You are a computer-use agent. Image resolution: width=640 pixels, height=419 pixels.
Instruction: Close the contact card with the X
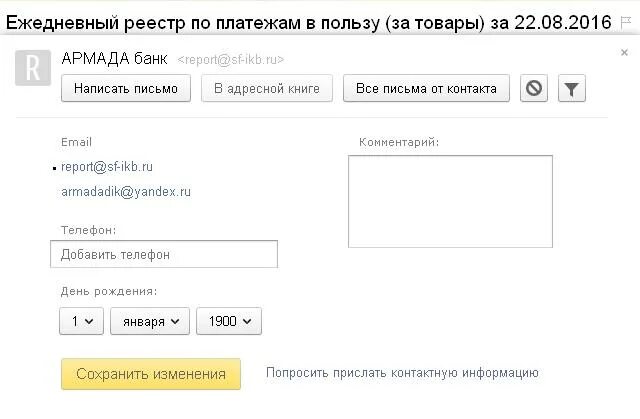(x=624, y=52)
